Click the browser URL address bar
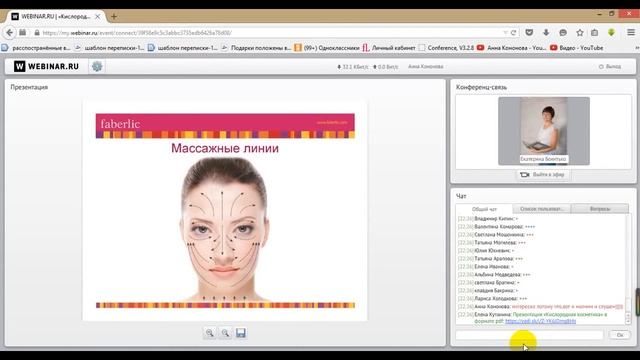The height and width of the screenshot is (360, 640). click(x=269, y=33)
